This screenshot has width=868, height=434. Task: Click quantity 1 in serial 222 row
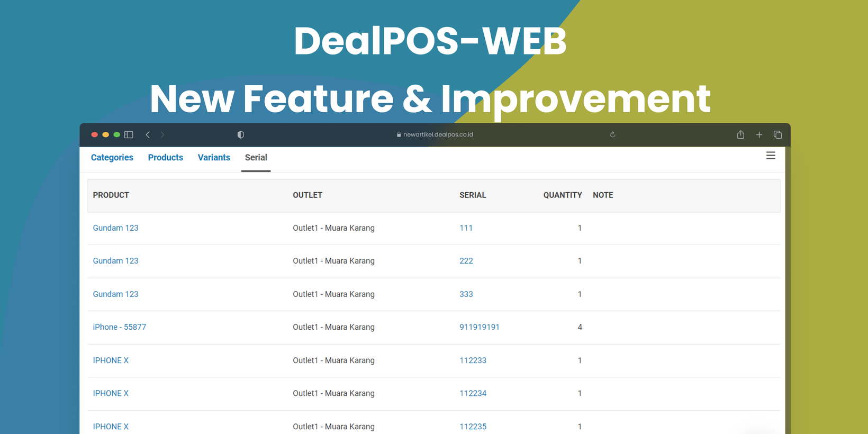tap(580, 261)
